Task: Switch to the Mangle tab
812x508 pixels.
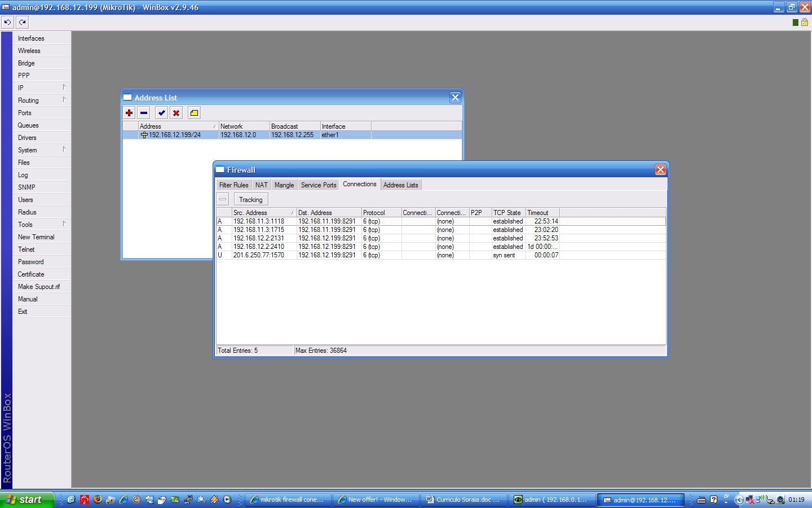Action: tap(284, 185)
